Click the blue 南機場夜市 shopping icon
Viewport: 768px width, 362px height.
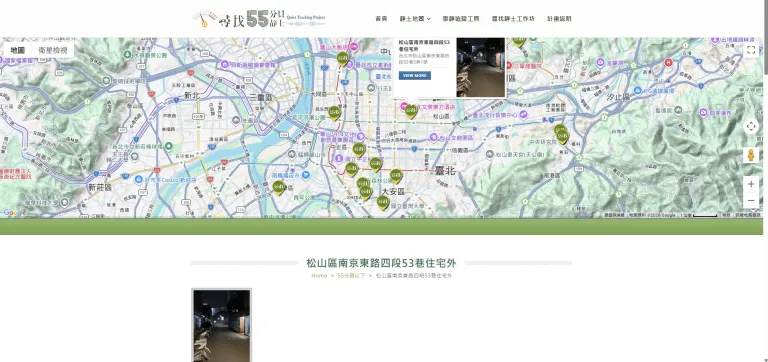tap(306, 176)
